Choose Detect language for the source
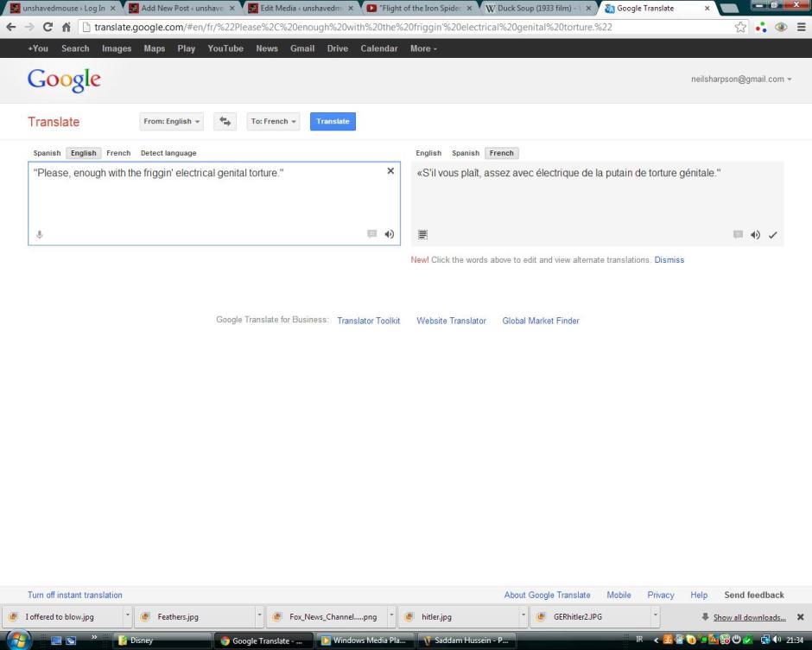Screen dimensions: 812x650 pyautogui.click(x=168, y=153)
